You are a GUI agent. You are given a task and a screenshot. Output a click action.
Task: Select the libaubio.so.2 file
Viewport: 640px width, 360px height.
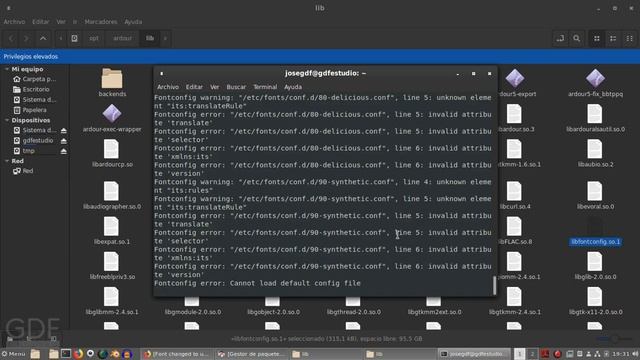click(595, 153)
